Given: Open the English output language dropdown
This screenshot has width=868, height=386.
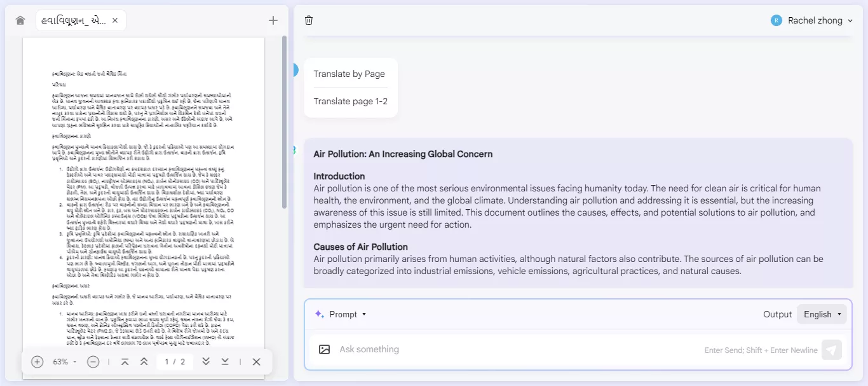Looking at the screenshot, I should (822, 314).
